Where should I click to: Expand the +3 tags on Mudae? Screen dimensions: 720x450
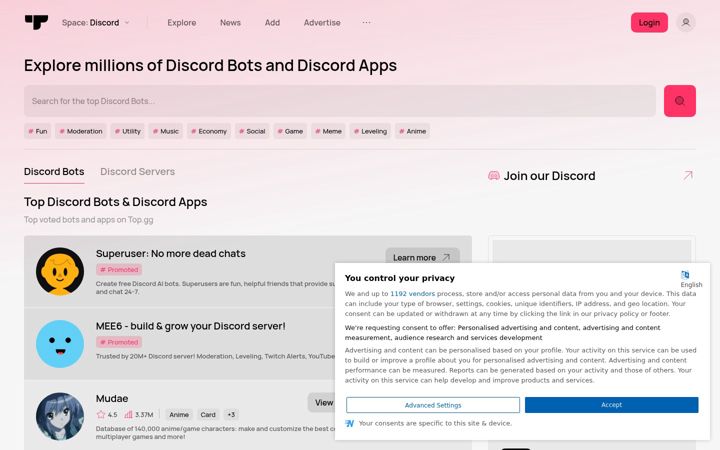(x=231, y=415)
